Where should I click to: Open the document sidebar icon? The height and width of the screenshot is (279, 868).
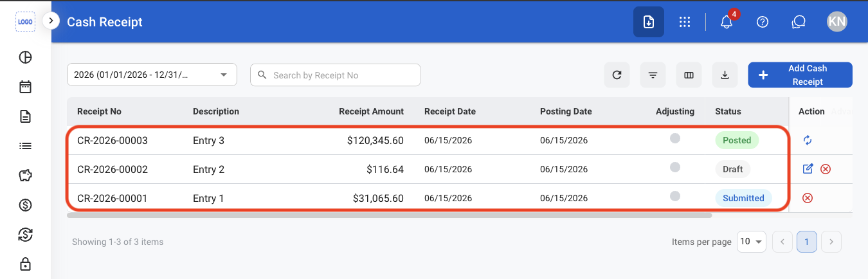click(x=25, y=116)
